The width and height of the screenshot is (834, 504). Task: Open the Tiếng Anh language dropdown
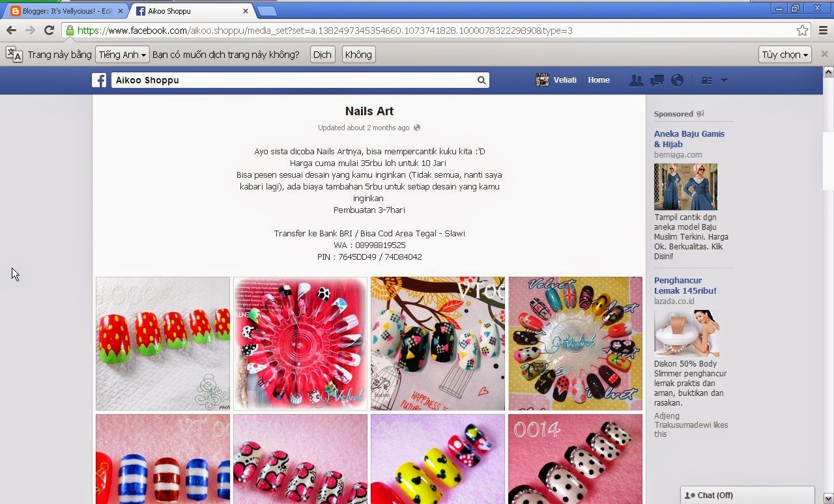(x=122, y=55)
